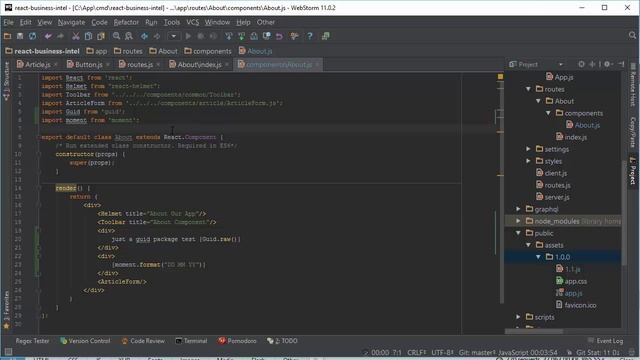Click the Redo toolbar arrow
Image resolution: width=640 pixels, height=360 pixels.
coord(60,36)
